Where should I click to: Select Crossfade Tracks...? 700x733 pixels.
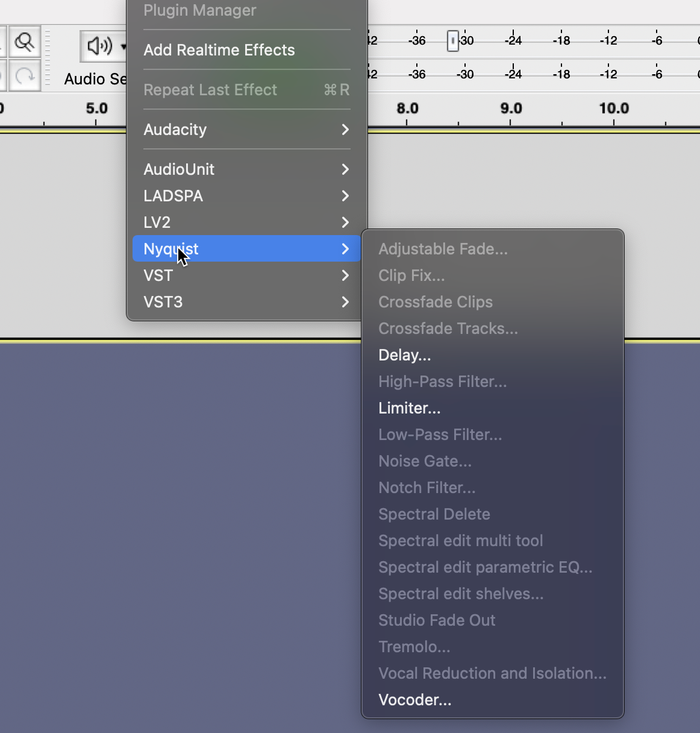[493, 329]
